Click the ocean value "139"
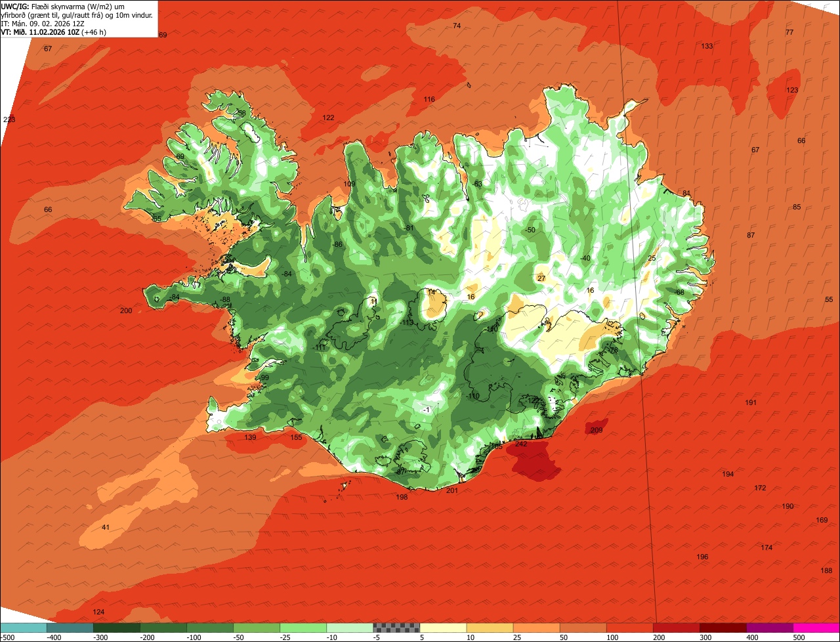 [250, 437]
